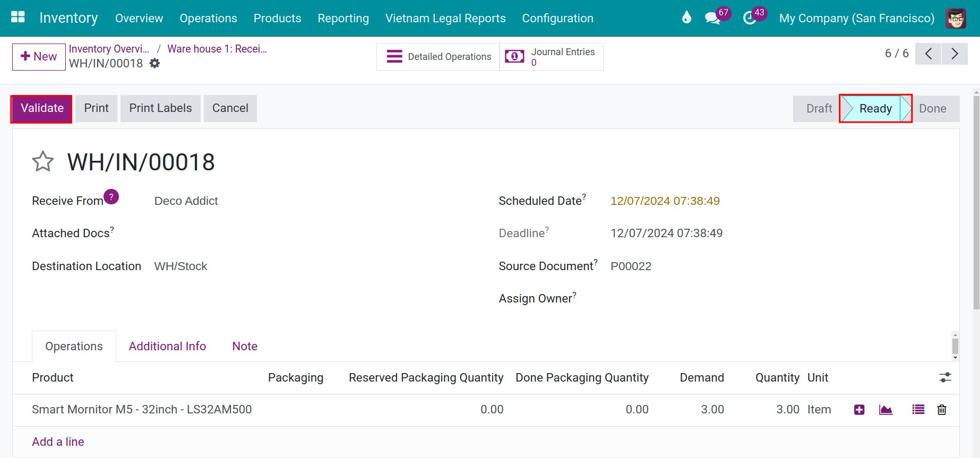Select Ready status stage
The height and width of the screenshot is (458, 980).
point(875,108)
